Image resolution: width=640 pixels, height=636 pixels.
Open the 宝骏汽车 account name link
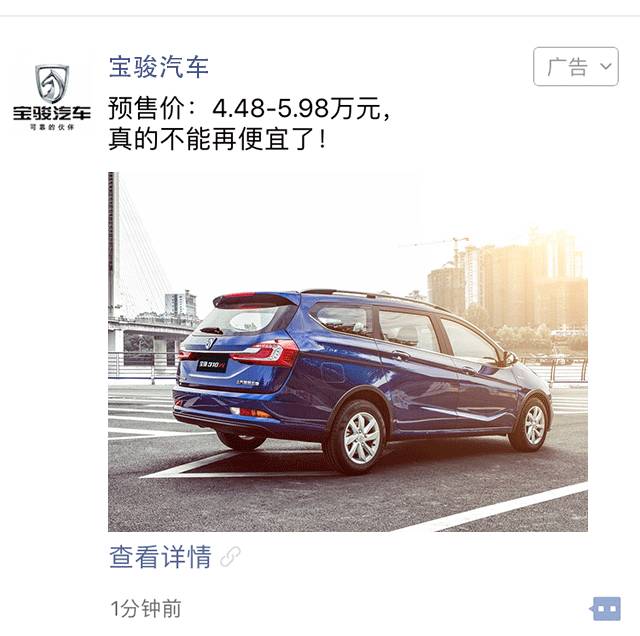159,67
